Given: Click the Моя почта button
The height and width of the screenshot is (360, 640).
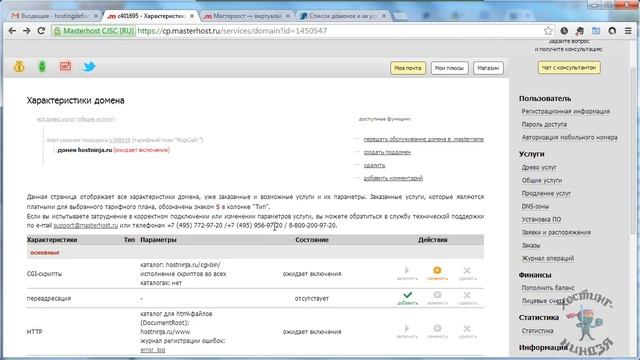Looking at the screenshot, I should click(408, 68).
